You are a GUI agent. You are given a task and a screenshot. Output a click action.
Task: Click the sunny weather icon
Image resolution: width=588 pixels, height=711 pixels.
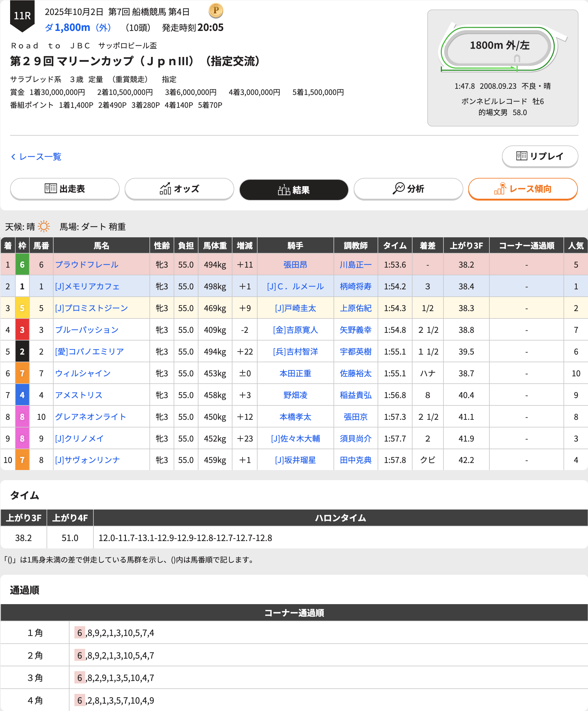44,226
